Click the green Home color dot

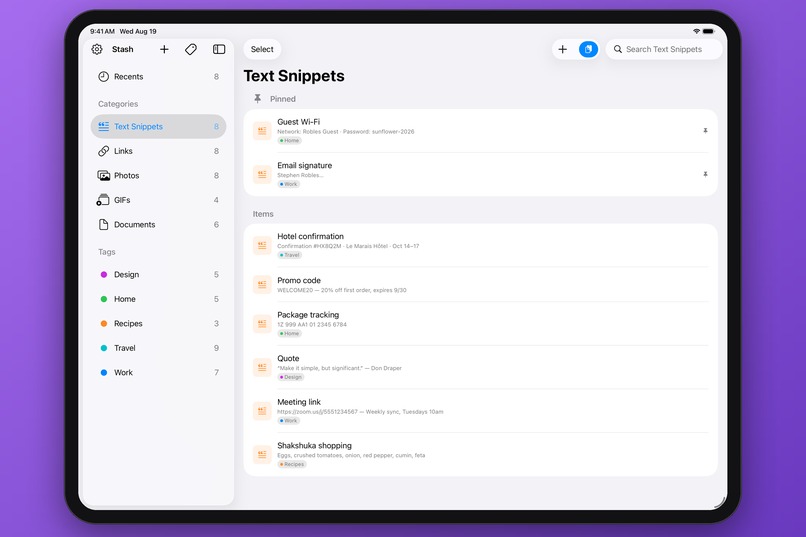tap(104, 299)
